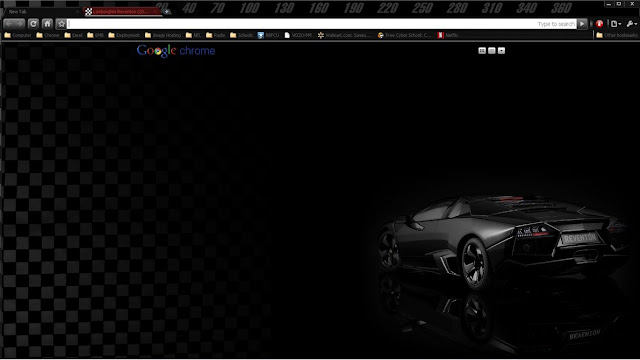Switch to the New Tab tab

[41, 12]
